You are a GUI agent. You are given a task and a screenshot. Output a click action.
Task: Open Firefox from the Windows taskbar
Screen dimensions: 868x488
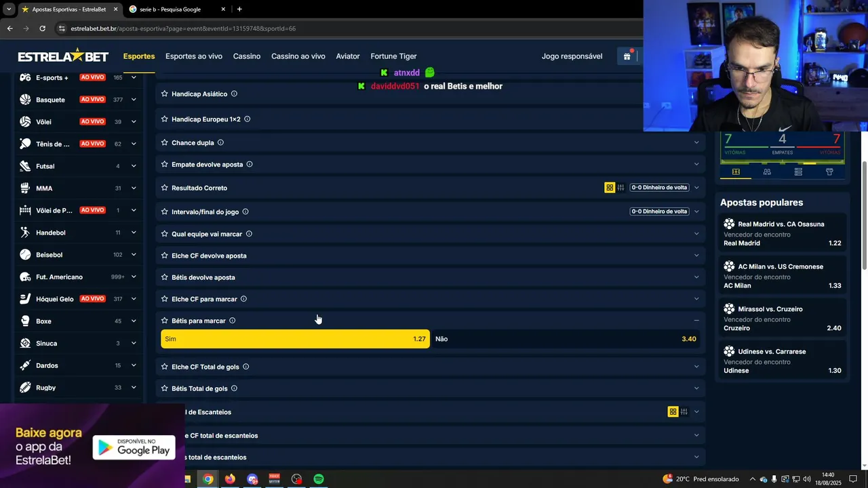[x=230, y=479]
